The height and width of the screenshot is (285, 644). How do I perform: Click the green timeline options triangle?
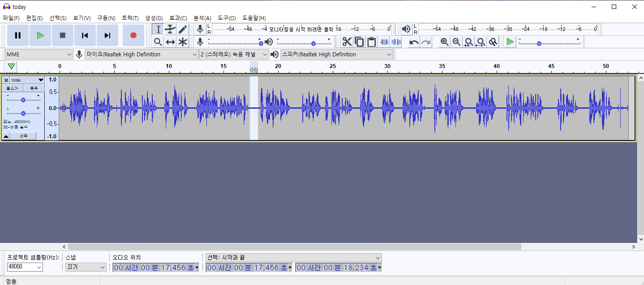click(12, 67)
